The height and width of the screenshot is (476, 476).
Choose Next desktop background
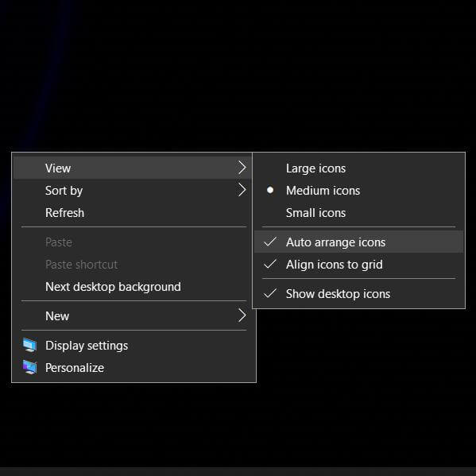coord(133,287)
